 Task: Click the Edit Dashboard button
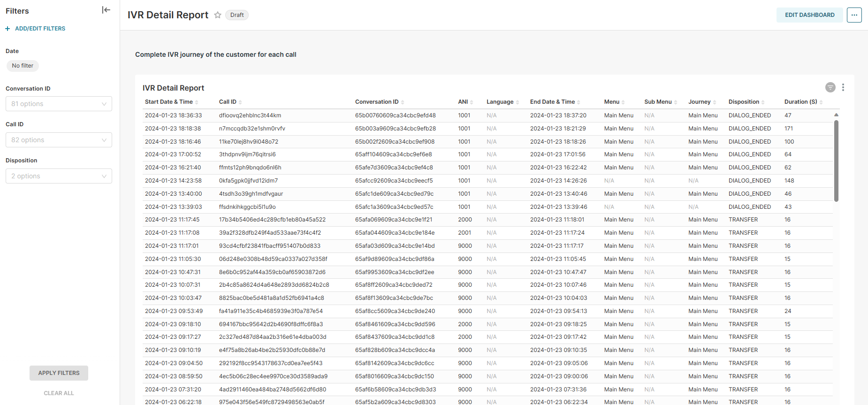809,15
